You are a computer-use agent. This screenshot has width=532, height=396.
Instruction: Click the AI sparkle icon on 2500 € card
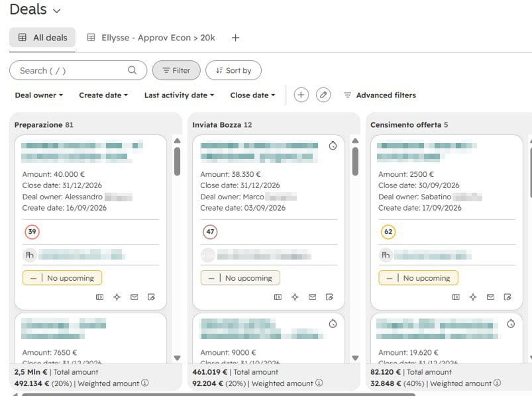tap(473, 297)
